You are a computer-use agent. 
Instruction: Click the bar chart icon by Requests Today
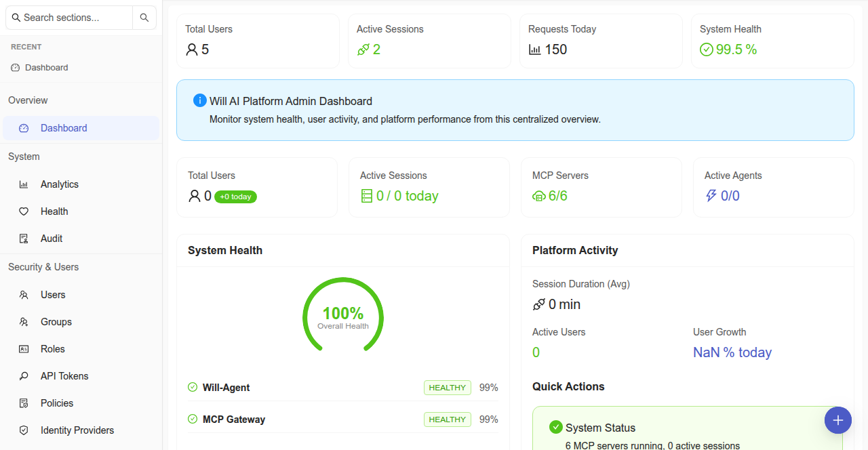click(x=535, y=49)
